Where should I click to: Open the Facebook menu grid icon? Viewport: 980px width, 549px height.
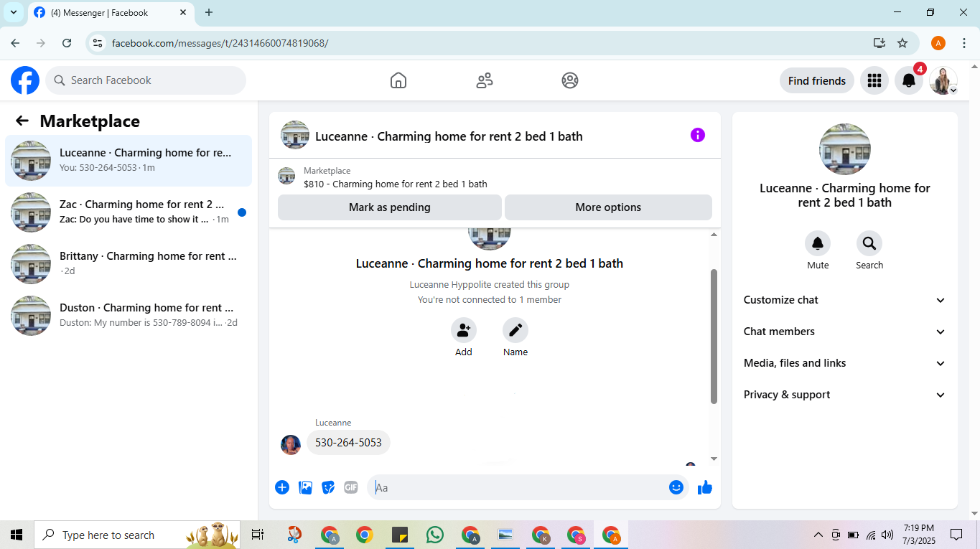[874, 80]
